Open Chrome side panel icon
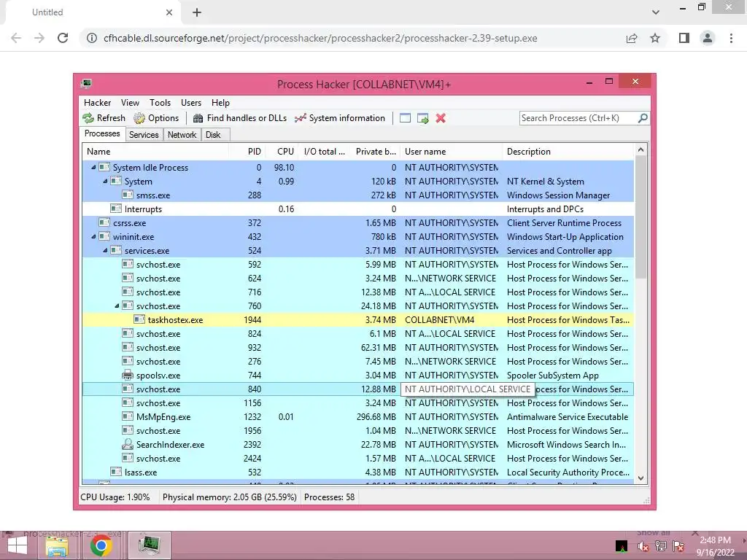This screenshot has height=560, width=747. click(684, 38)
